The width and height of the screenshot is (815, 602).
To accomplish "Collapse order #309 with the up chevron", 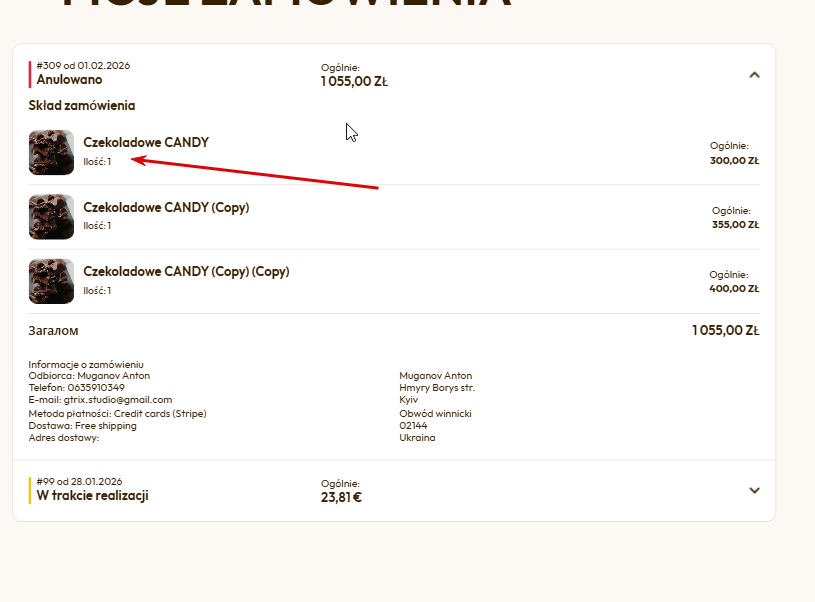I will point(754,74).
